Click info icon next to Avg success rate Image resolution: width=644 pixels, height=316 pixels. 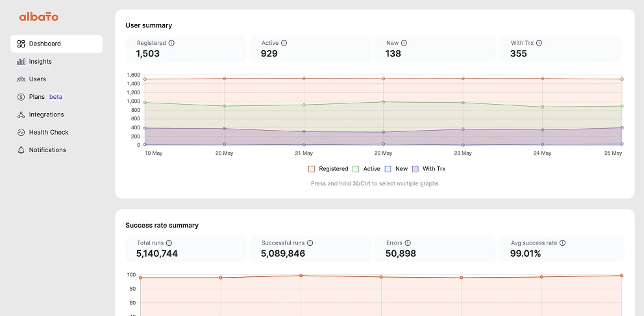tap(563, 243)
